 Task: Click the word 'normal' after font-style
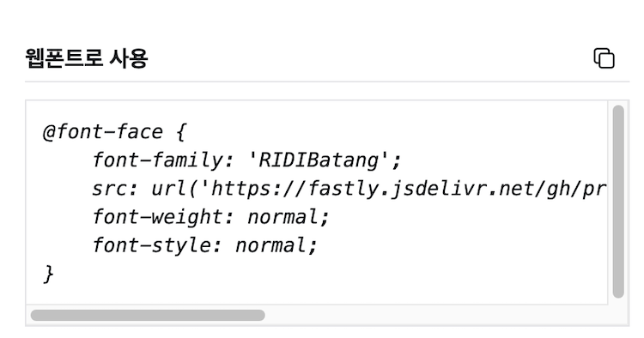[270, 245]
